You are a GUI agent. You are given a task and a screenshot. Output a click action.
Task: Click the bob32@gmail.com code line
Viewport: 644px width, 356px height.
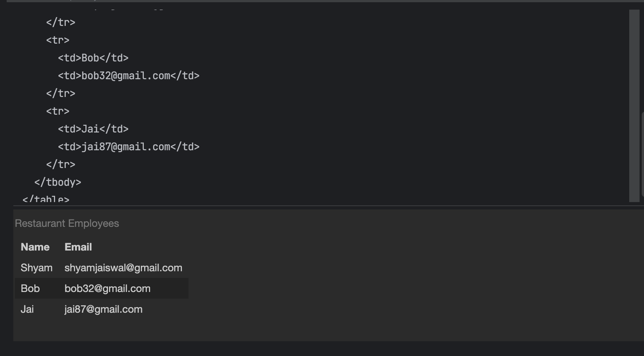(x=129, y=75)
